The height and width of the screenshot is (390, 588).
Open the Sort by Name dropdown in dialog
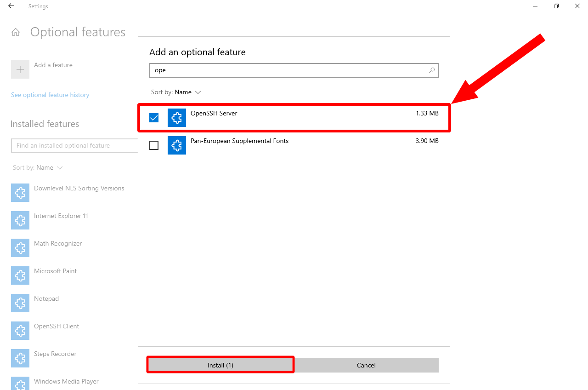tap(176, 92)
